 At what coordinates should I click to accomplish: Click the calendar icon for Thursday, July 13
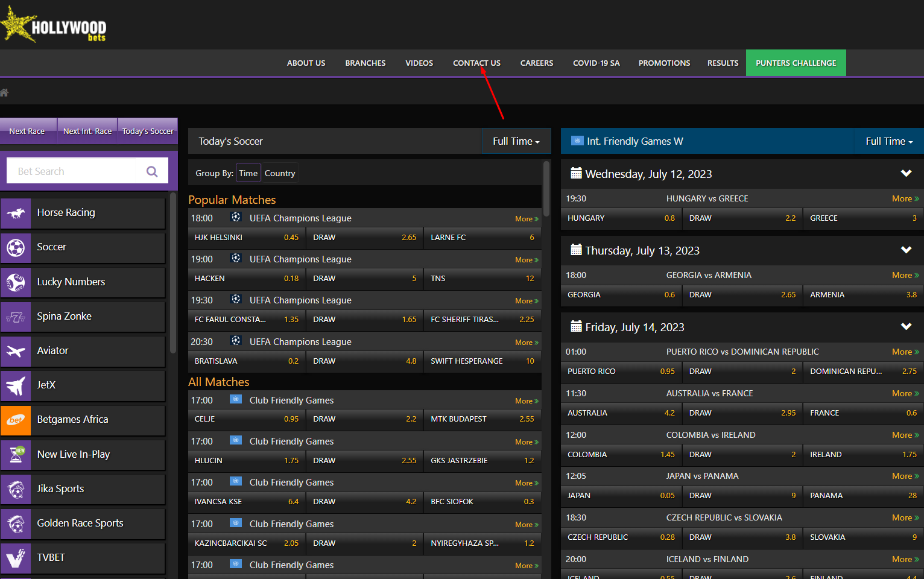(576, 250)
